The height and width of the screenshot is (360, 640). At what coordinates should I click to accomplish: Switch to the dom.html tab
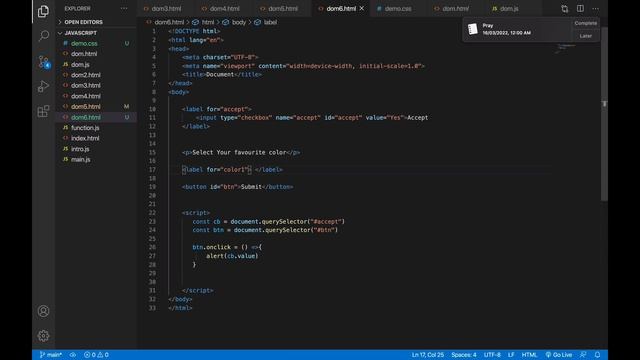click(x=456, y=8)
